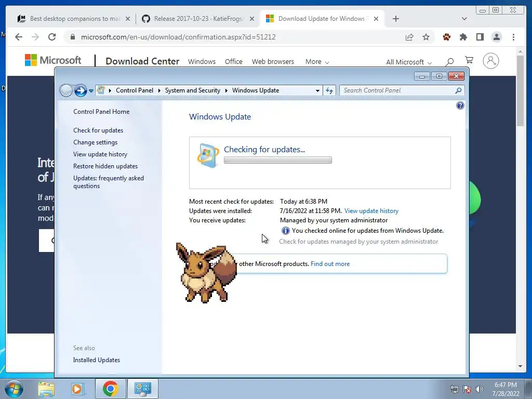
Task: Open Restore hidden updates link
Action: 105,166
